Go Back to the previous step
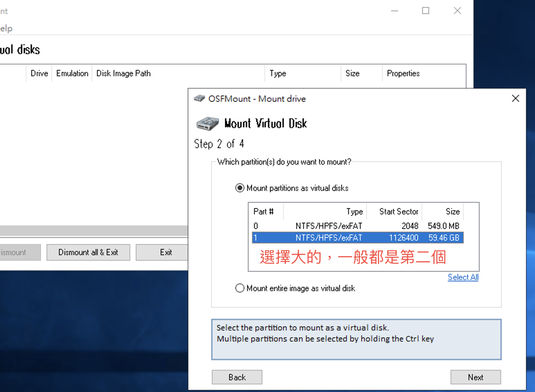535x392 pixels. point(237,377)
